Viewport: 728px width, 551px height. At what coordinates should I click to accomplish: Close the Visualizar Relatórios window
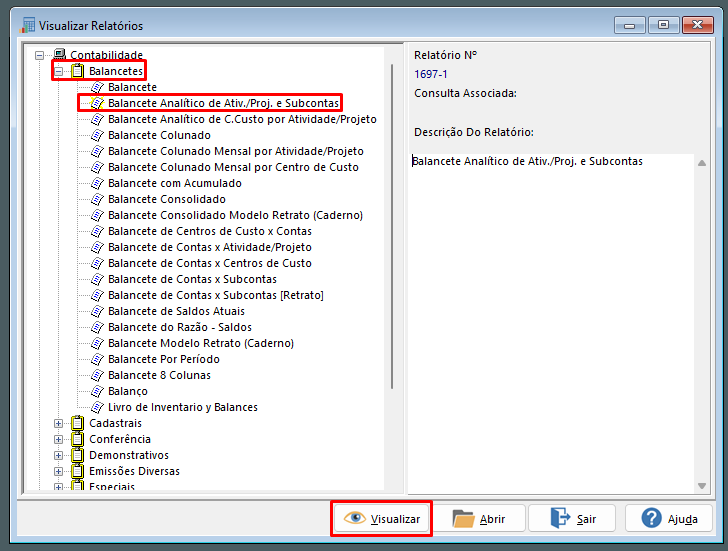[697, 25]
